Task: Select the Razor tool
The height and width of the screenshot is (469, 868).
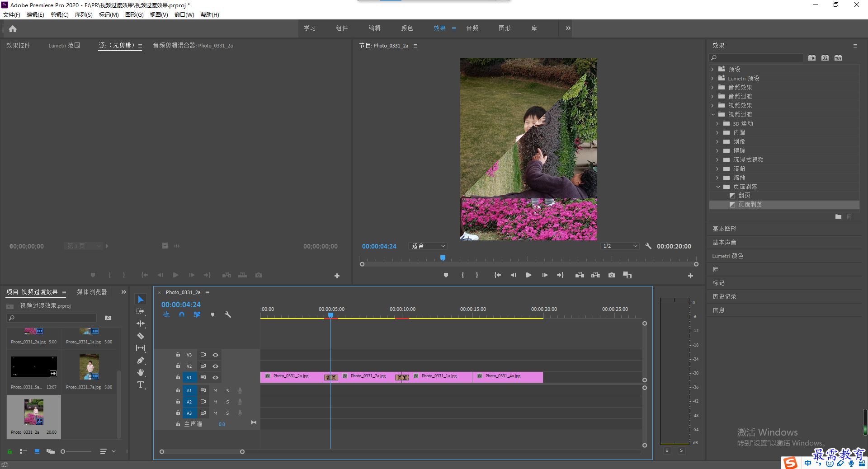Action: [x=141, y=336]
